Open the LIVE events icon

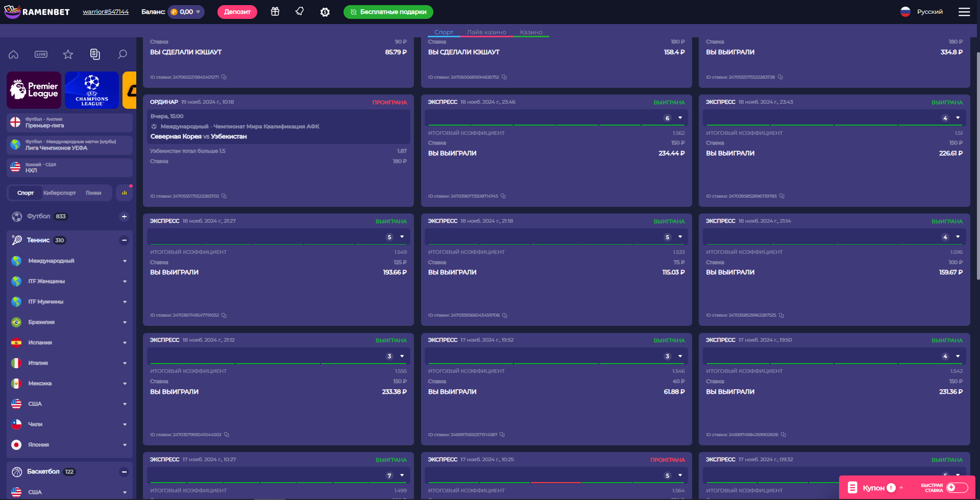pyautogui.click(x=41, y=54)
